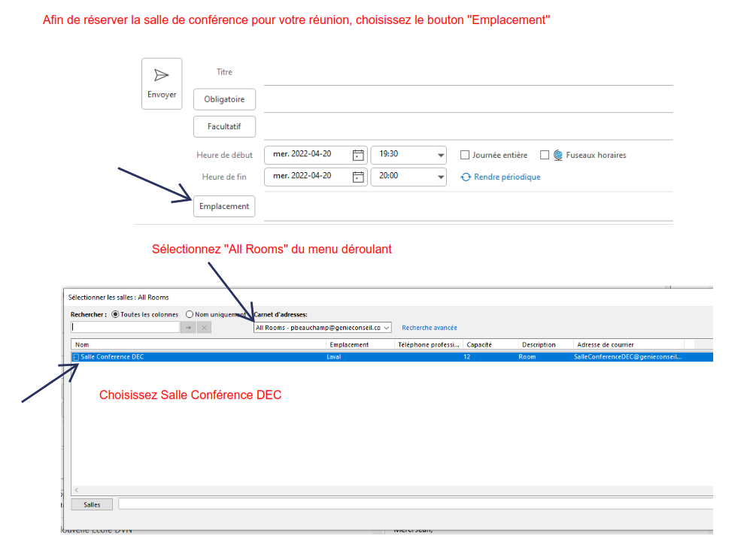
Task: Sort by the Emplacement column header
Action: (x=360, y=344)
